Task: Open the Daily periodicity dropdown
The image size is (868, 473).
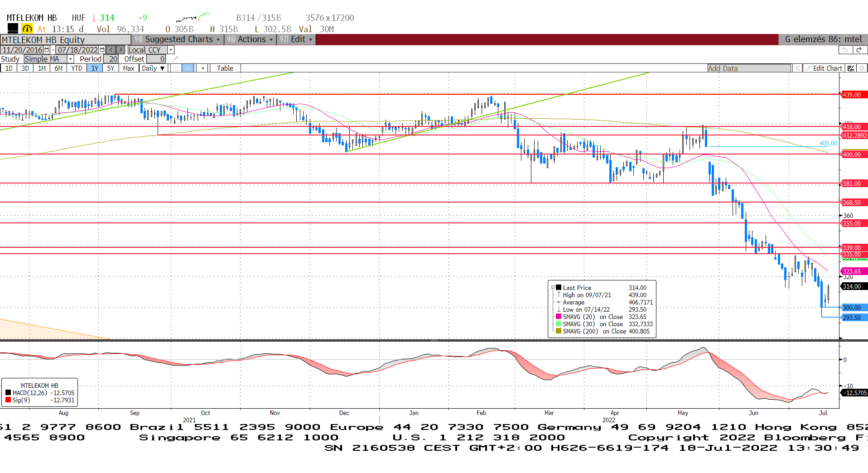Action: point(153,68)
